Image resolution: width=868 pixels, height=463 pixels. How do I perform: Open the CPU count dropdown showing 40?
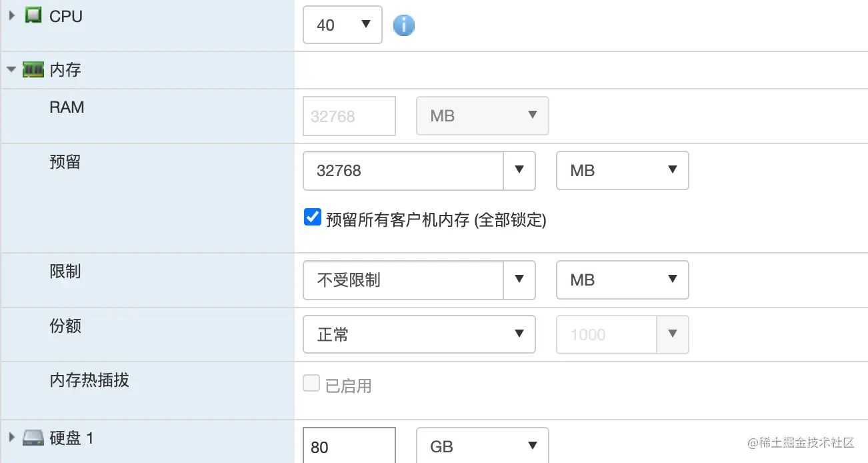tap(343, 25)
